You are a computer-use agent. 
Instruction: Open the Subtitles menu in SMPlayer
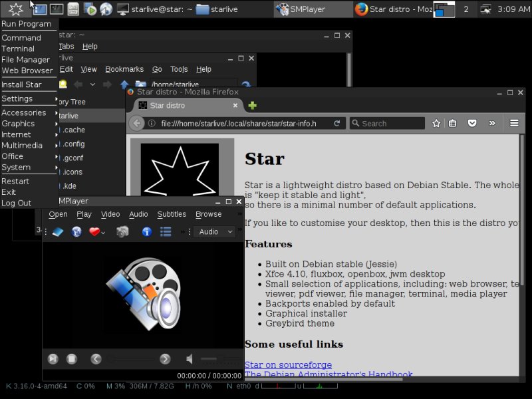pyautogui.click(x=172, y=214)
